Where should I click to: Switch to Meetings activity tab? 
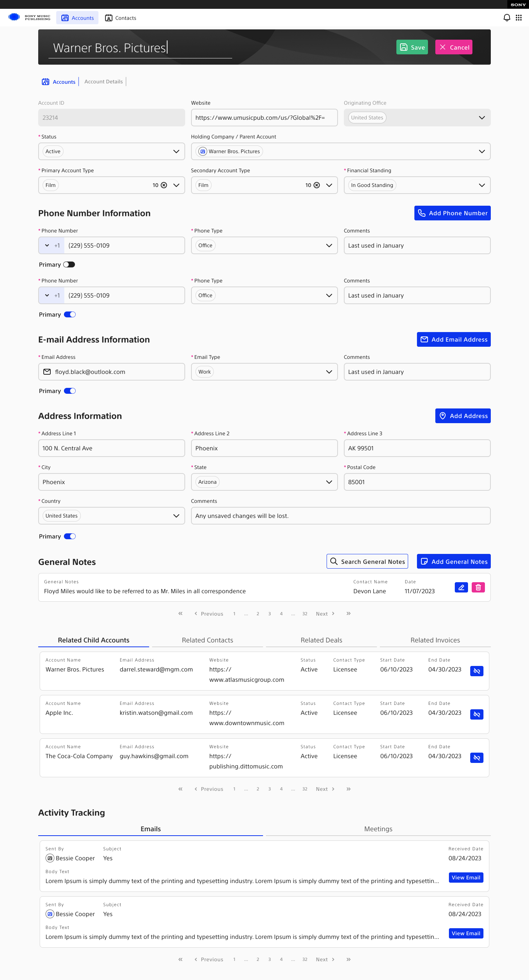(378, 829)
